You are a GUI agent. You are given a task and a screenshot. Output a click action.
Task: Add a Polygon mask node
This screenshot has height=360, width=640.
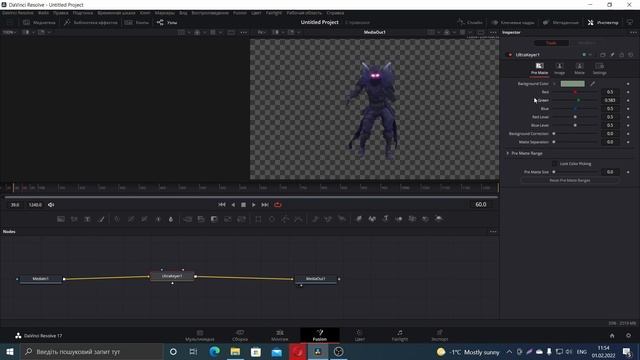click(x=285, y=219)
